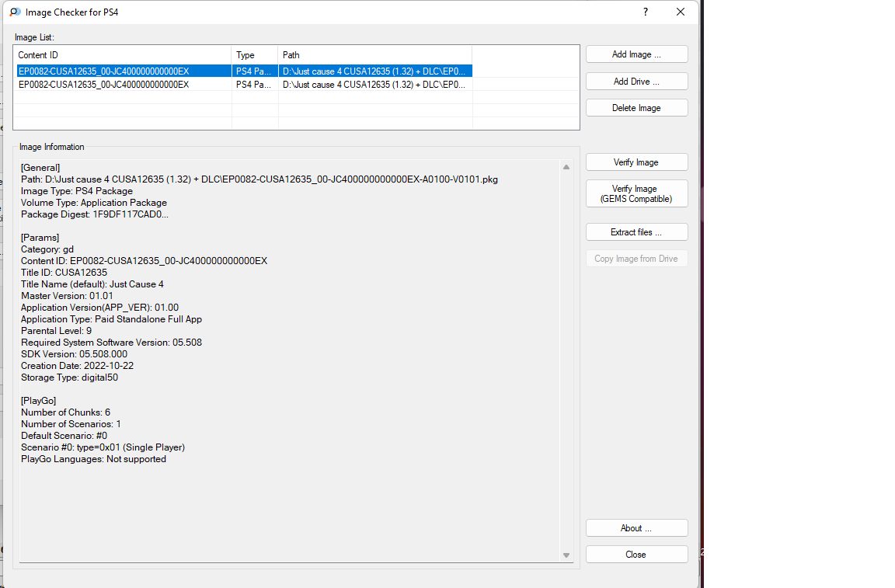The width and height of the screenshot is (895, 588).
Task: Sort by Content ID column header
Action: click(x=123, y=55)
